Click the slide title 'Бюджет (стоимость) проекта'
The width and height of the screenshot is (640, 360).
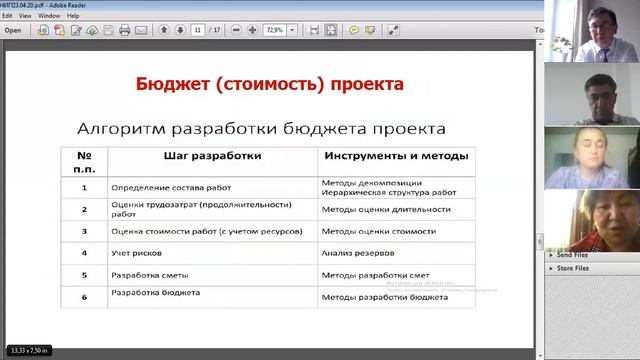click(x=270, y=84)
